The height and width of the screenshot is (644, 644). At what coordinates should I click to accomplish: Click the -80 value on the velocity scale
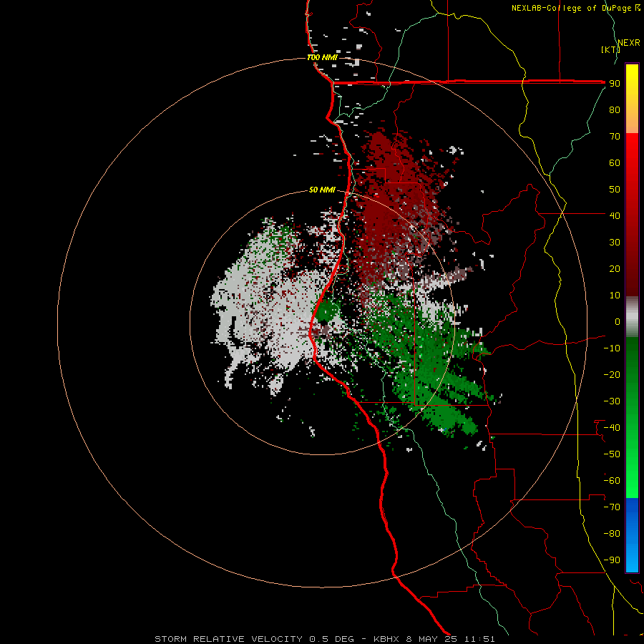(x=612, y=534)
